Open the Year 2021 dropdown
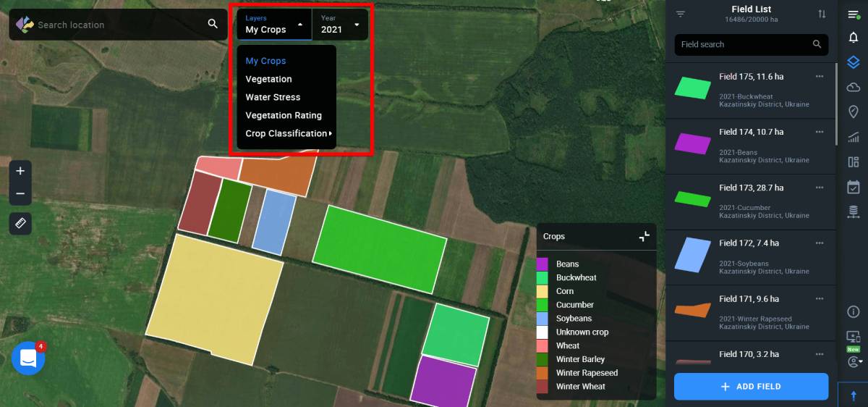The image size is (868, 407). pos(340,25)
